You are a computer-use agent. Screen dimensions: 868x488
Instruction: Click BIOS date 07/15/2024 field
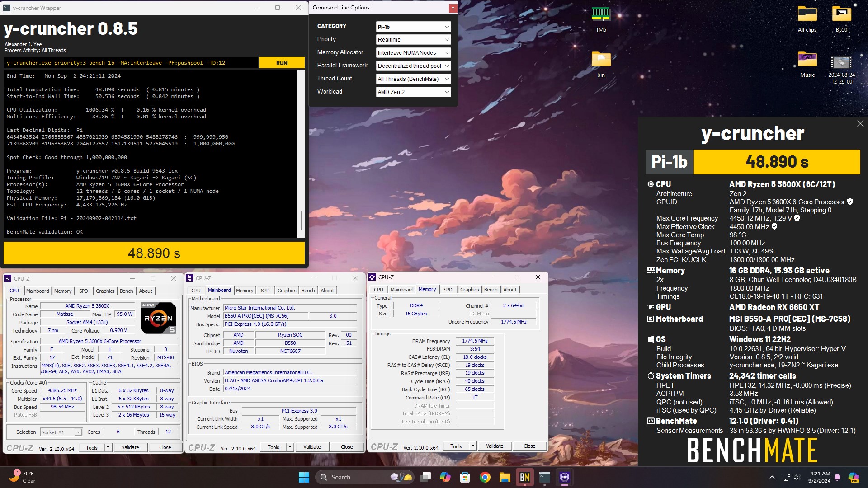290,389
